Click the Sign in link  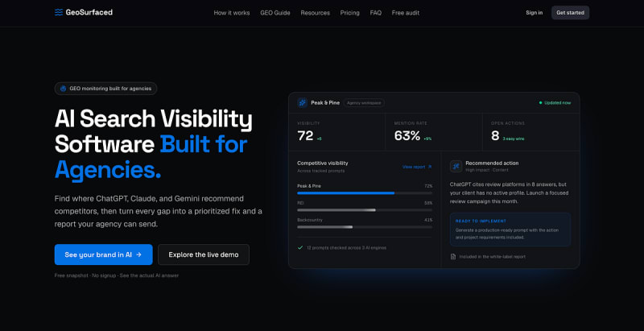pos(534,13)
